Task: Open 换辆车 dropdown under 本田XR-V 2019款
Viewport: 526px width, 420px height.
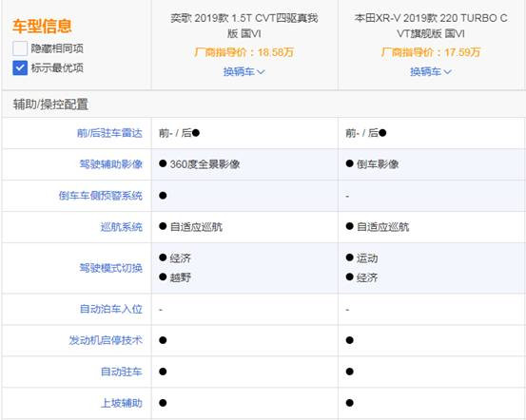Action: 431,71
